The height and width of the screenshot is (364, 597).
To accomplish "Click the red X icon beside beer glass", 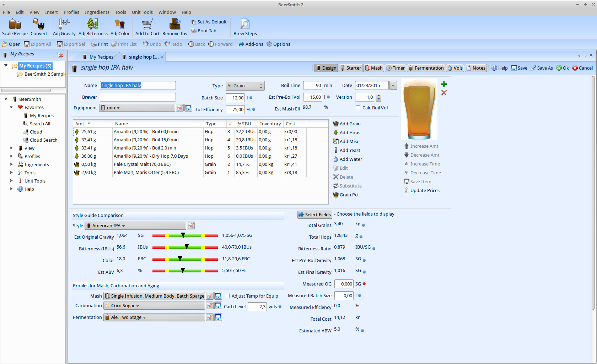I will tap(444, 93).
